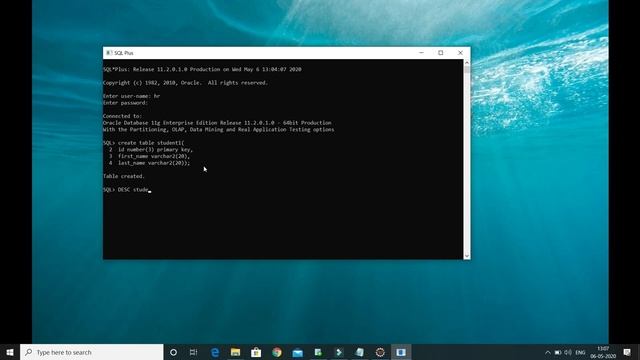Switch to the active SQL Plus taskbar icon
Image resolution: width=640 pixels, height=360 pixels.
401,352
